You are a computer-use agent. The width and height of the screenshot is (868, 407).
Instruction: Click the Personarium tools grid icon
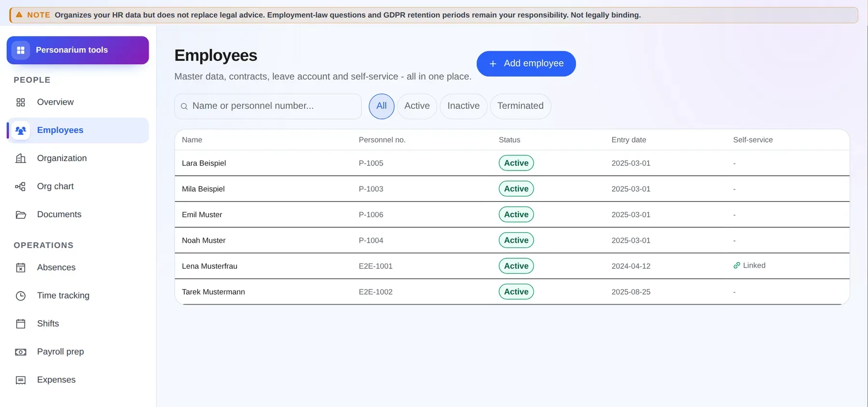(x=21, y=50)
